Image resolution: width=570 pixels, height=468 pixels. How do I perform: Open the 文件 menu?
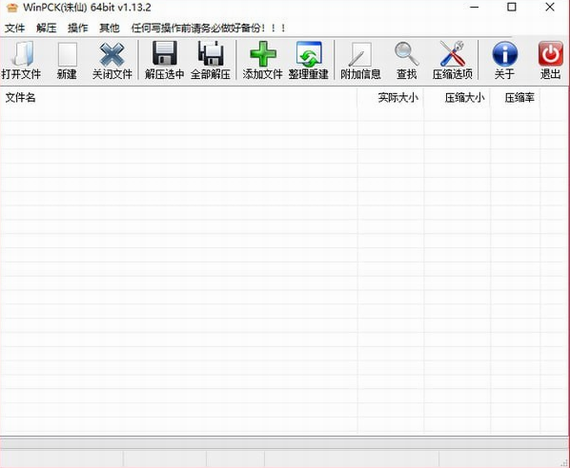15,28
